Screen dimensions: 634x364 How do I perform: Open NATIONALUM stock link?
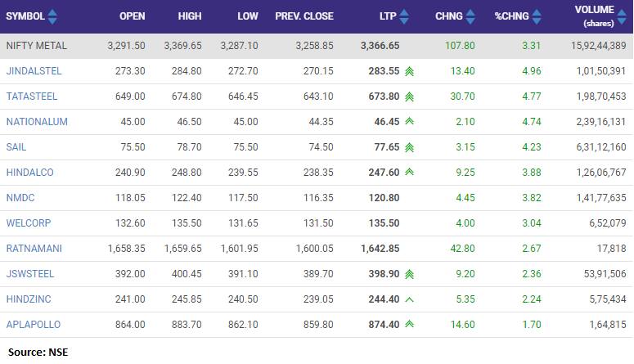37,122
